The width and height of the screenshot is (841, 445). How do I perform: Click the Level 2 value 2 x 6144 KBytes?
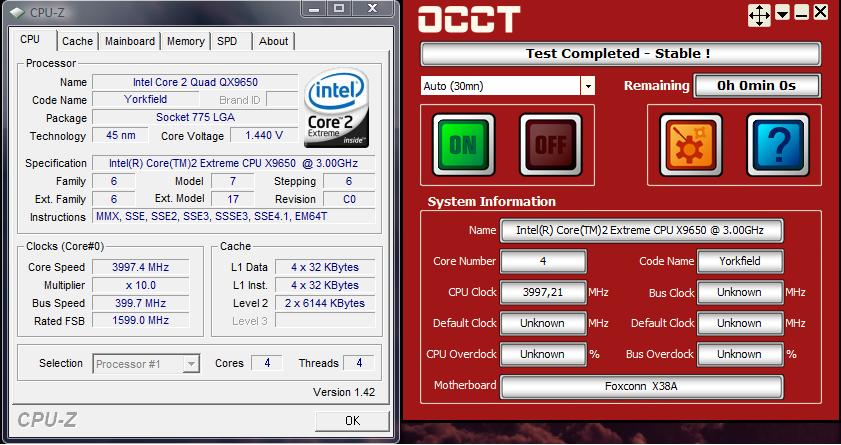coord(325,303)
